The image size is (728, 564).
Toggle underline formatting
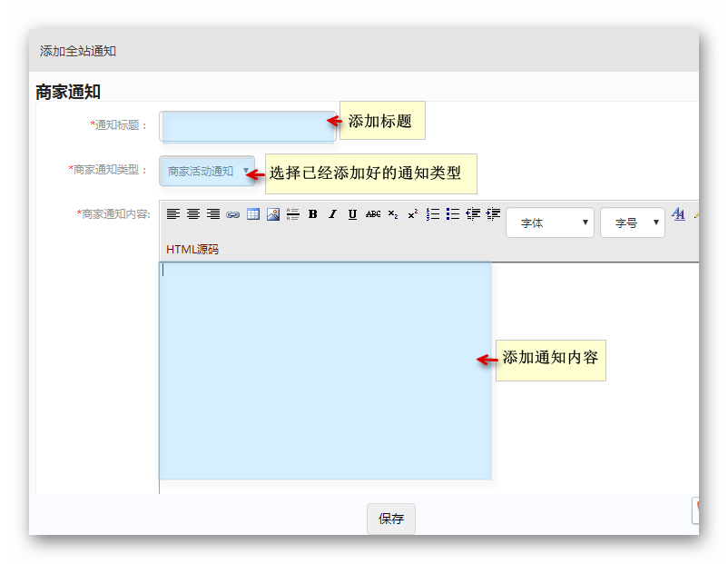click(352, 214)
